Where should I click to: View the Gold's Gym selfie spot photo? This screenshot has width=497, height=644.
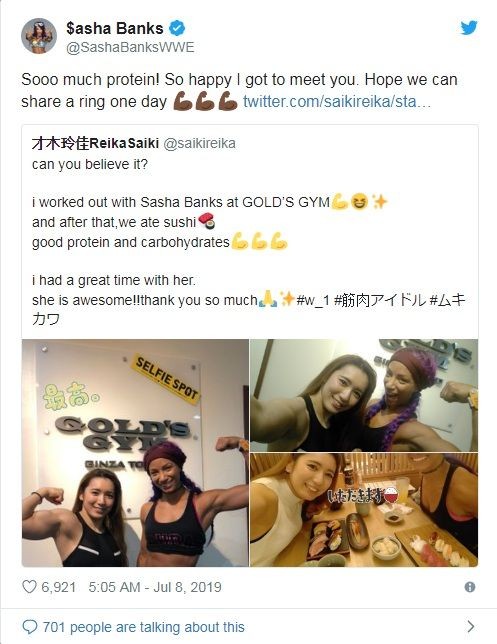point(135,453)
